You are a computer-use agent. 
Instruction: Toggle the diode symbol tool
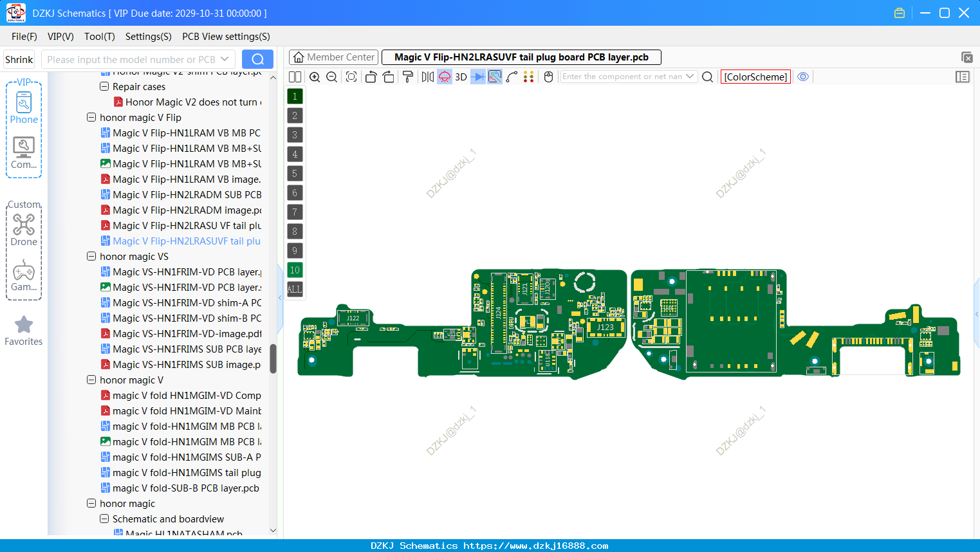(478, 77)
